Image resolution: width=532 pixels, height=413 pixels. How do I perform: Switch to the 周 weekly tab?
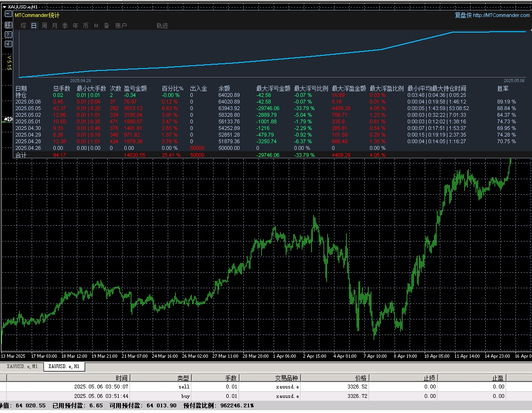tap(44, 26)
